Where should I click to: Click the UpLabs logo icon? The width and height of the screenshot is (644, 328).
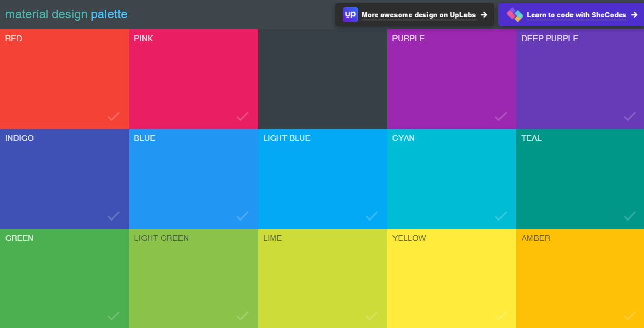tap(350, 15)
